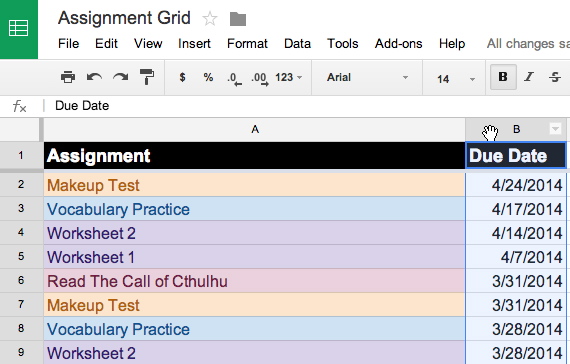Open the Format menu
This screenshot has width=570, height=364.
pos(247,44)
